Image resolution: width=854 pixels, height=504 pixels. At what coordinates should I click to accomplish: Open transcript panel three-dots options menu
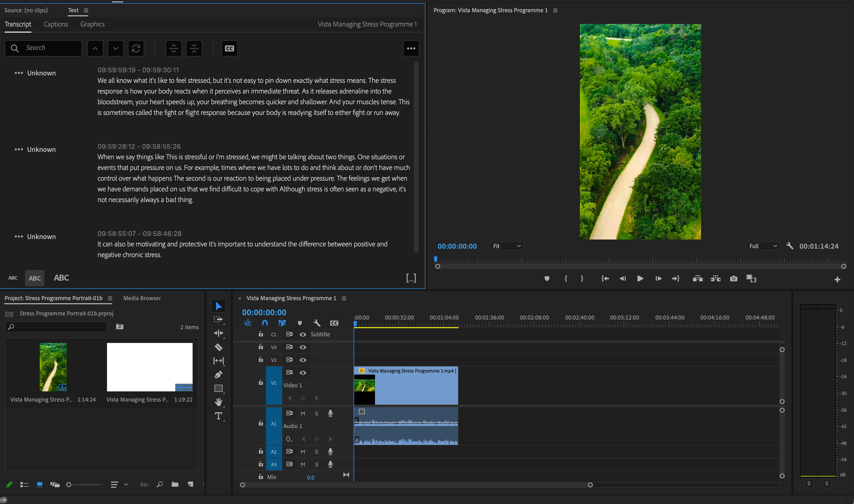[x=411, y=48]
